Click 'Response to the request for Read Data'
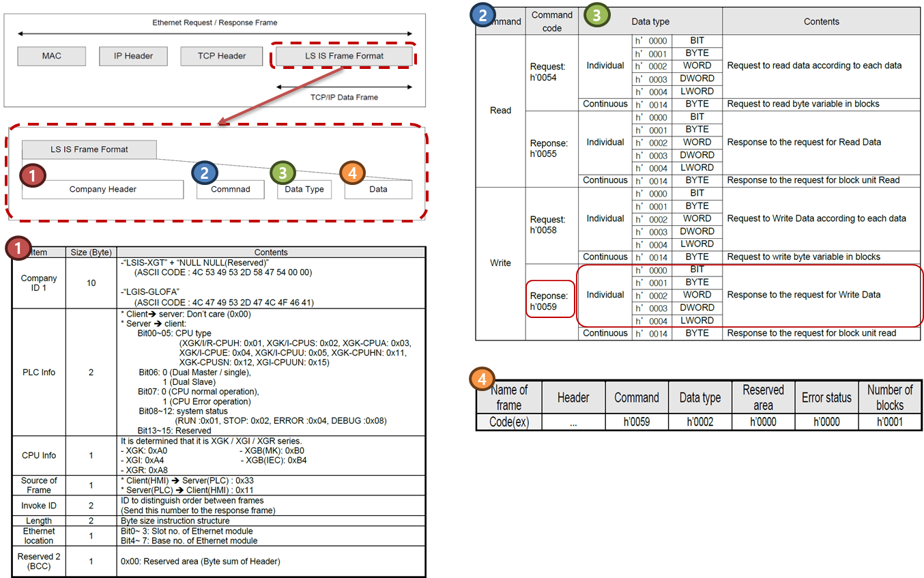The image size is (924, 578). pos(804,143)
